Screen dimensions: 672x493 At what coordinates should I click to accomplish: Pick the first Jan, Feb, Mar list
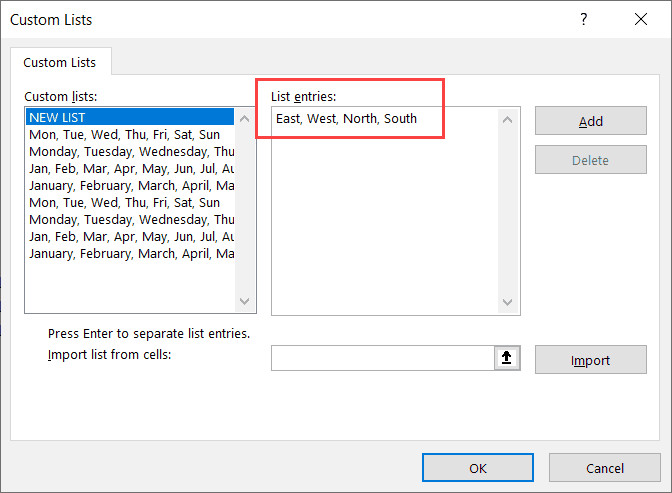click(130, 168)
